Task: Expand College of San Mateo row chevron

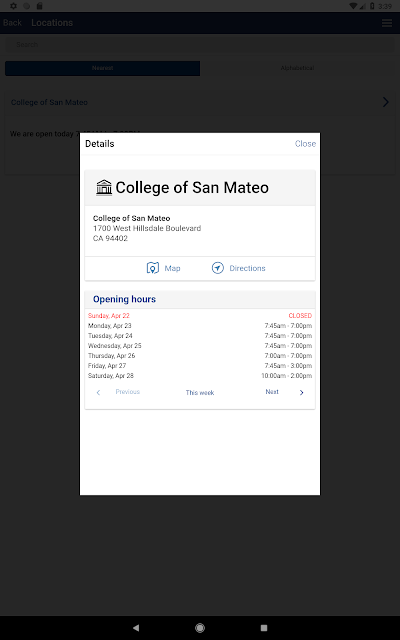Action: (x=386, y=102)
